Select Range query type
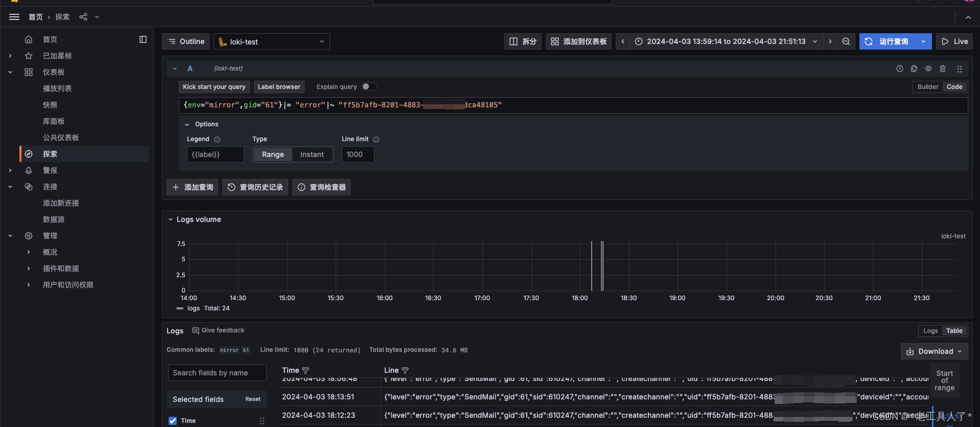The height and width of the screenshot is (427, 980). pos(273,154)
